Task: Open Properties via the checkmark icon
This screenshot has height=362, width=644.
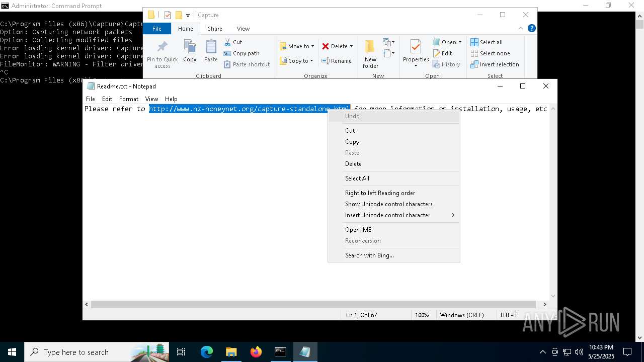Action: coord(416,47)
